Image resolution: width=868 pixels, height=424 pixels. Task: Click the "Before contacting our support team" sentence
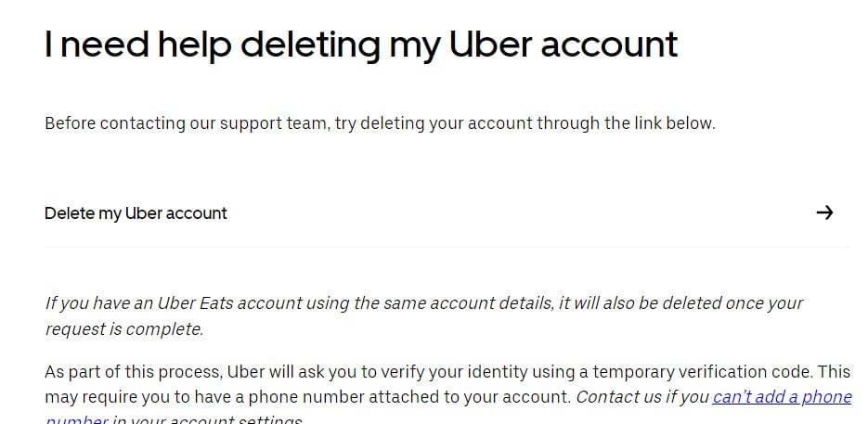[380, 122]
